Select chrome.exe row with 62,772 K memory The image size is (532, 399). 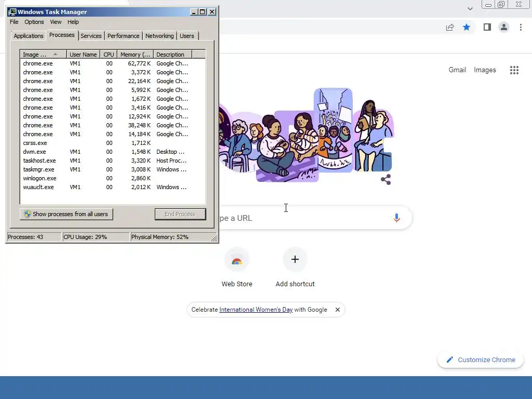click(x=113, y=63)
